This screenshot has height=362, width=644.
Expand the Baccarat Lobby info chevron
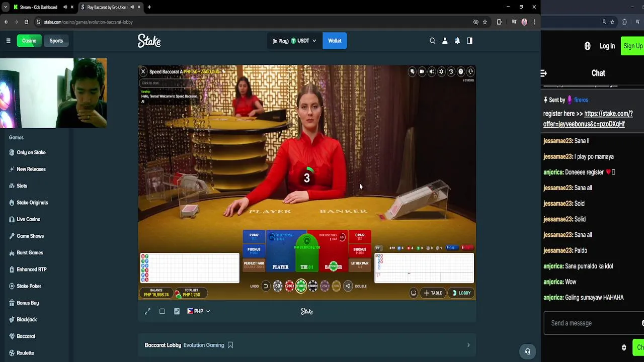(x=468, y=345)
